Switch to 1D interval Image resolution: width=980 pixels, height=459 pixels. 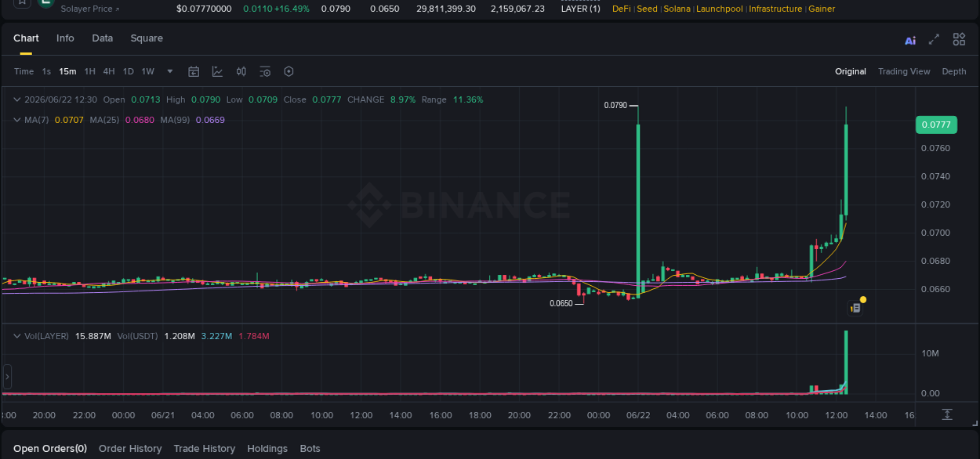point(128,71)
